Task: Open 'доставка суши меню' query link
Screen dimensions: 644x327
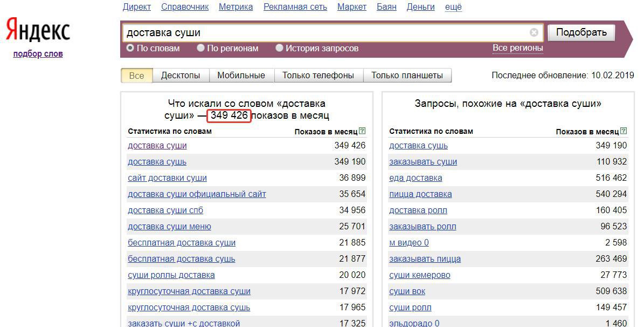Action: [x=169, y=227]
